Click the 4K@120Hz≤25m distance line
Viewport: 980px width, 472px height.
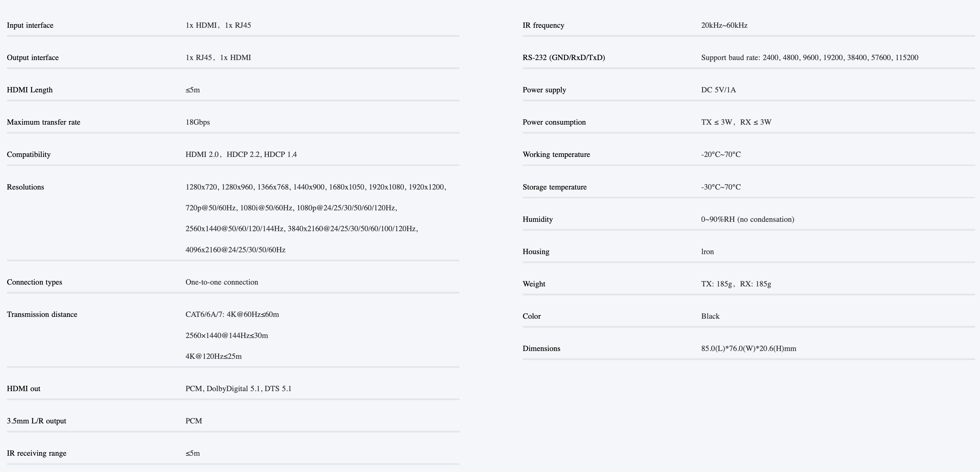(214, 356)
